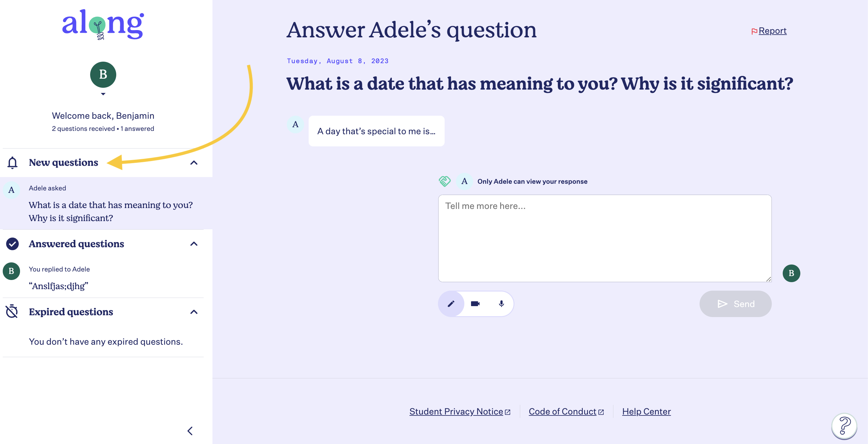
Task: Select the pencil text response mode
Action: coord(451,304)
